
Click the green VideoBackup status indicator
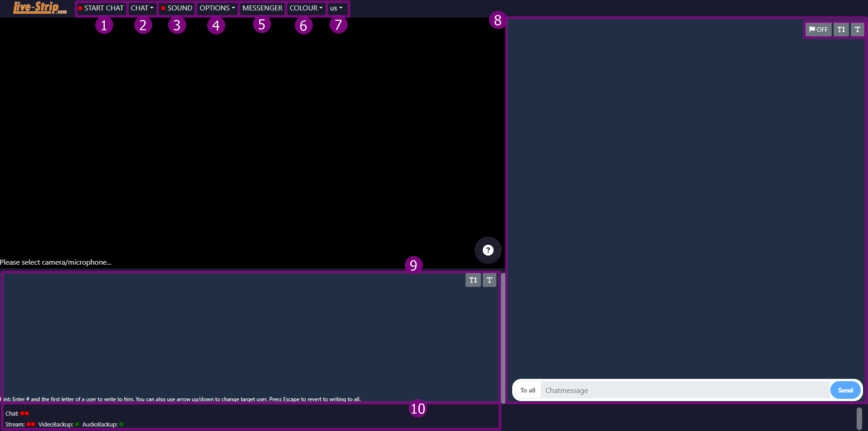77,424
